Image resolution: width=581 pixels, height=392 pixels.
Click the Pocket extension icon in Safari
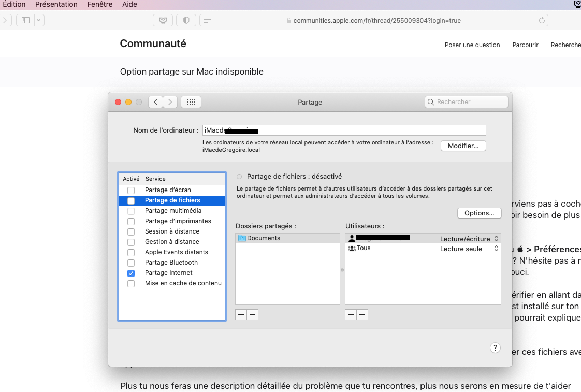163,20
